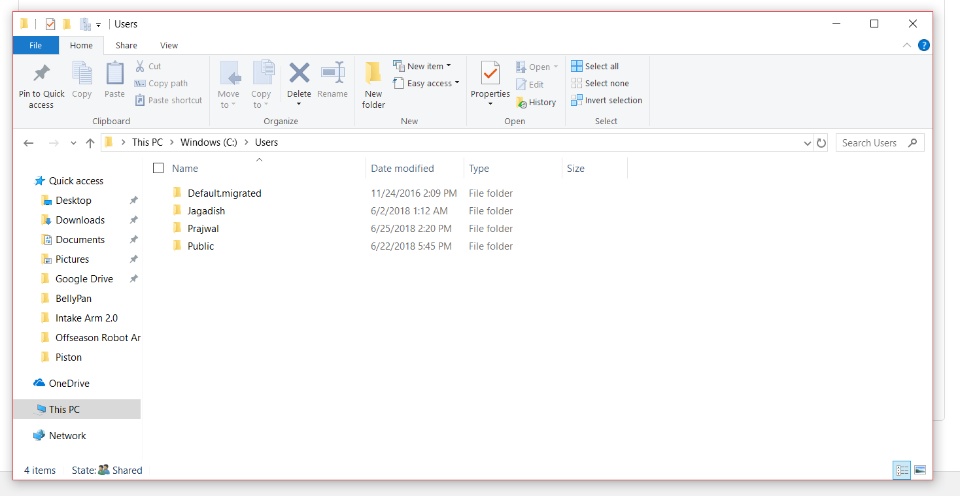Click the Cut scissors icon
The width and height of the screenshot is (960, 496).
(x=140, y=66)
